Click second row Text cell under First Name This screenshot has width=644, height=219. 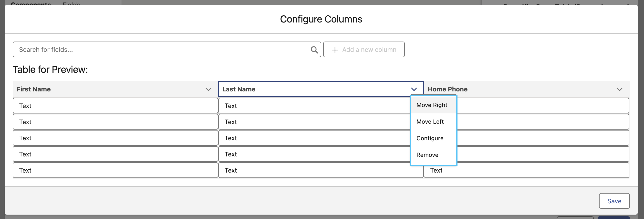pyautogui.click(x=115, y=122)
